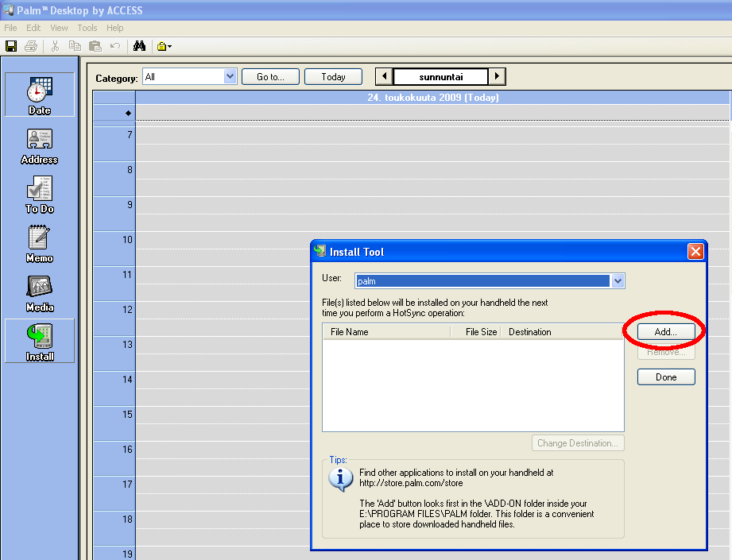Image resolution: width=732 pixels, height=560 pixels.
Task: Click the Go to... button
Action: 270,77
